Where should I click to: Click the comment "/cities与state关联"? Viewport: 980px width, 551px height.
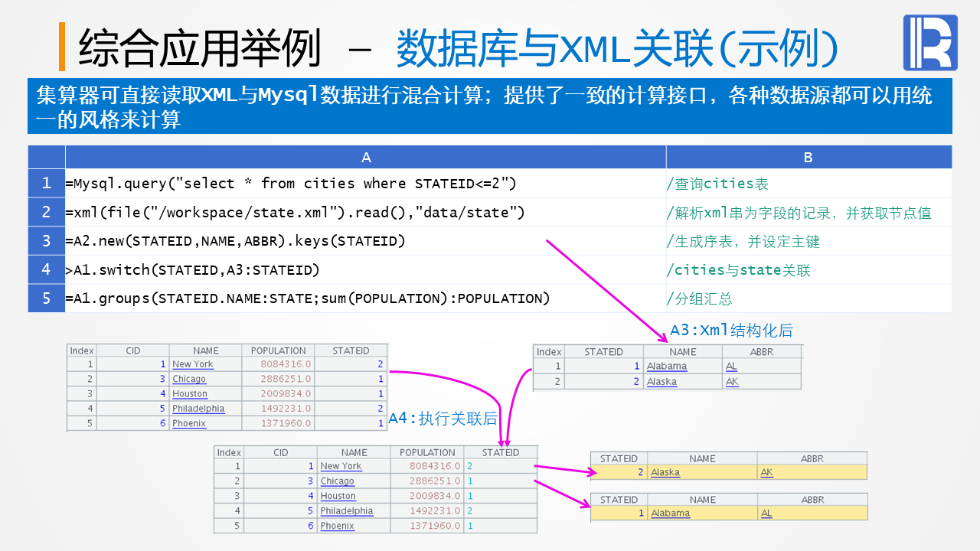(738, 270)
